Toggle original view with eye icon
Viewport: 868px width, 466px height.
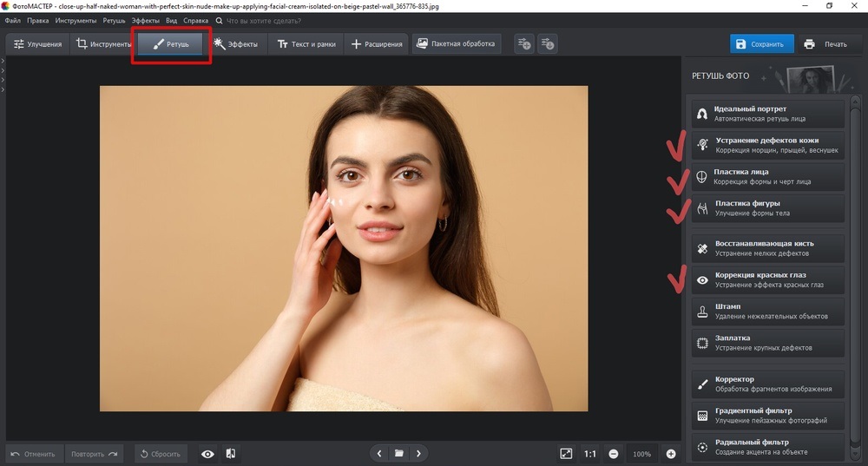tap(208, 454)
